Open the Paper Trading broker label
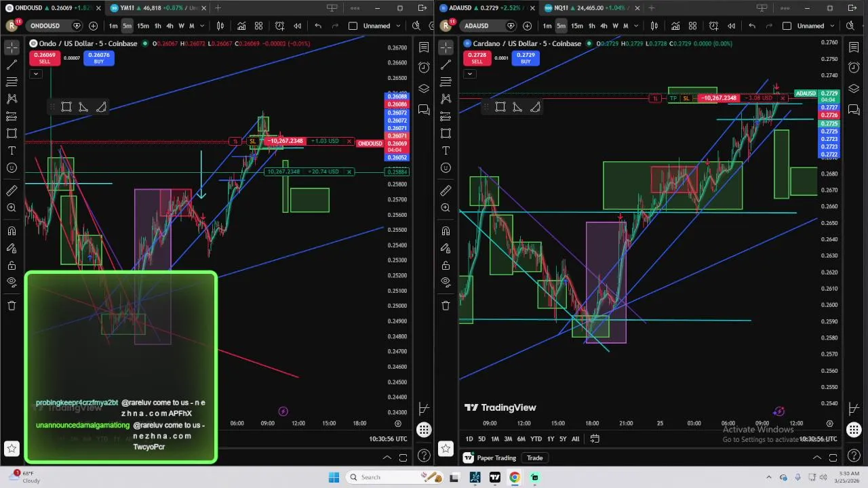 coord(490,458)
